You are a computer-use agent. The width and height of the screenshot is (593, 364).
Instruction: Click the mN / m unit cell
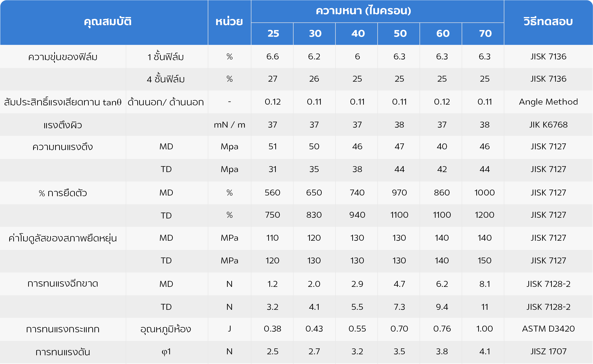229,125
